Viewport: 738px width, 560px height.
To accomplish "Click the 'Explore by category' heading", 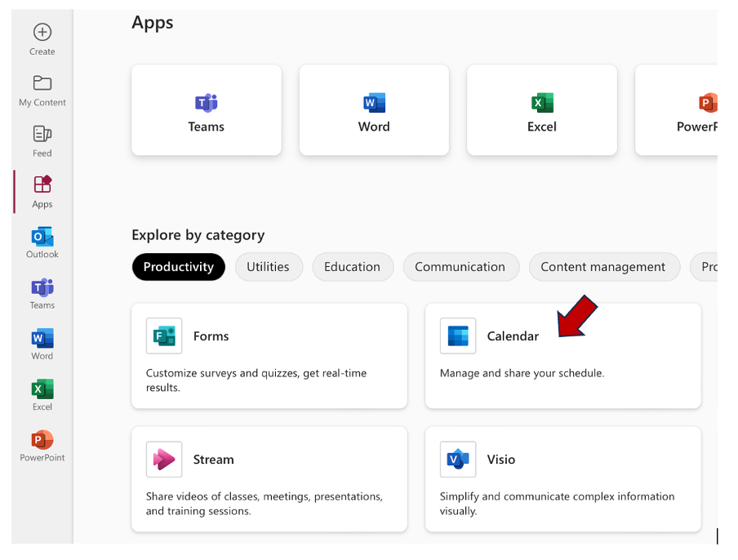I will click(198, 235).
